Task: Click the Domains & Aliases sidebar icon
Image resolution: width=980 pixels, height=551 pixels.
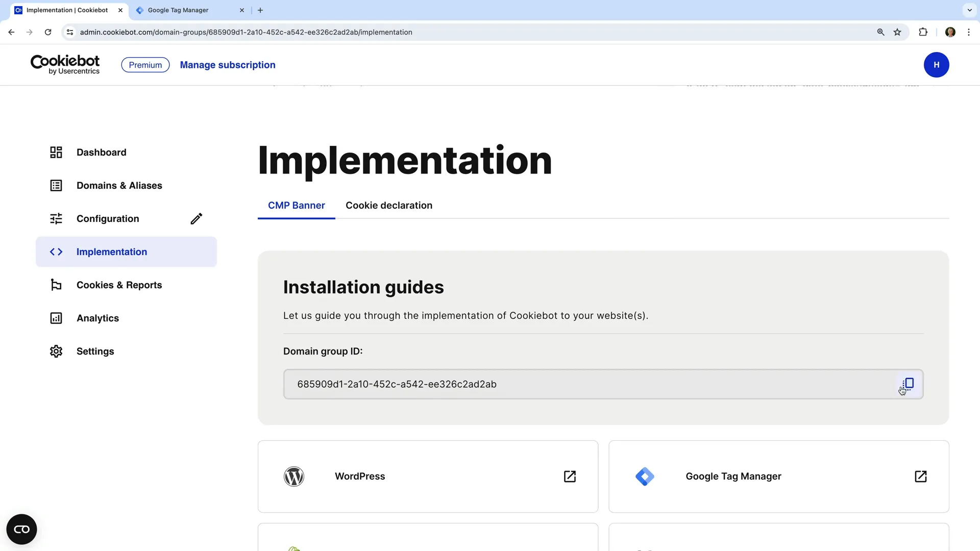Action: 56,185
